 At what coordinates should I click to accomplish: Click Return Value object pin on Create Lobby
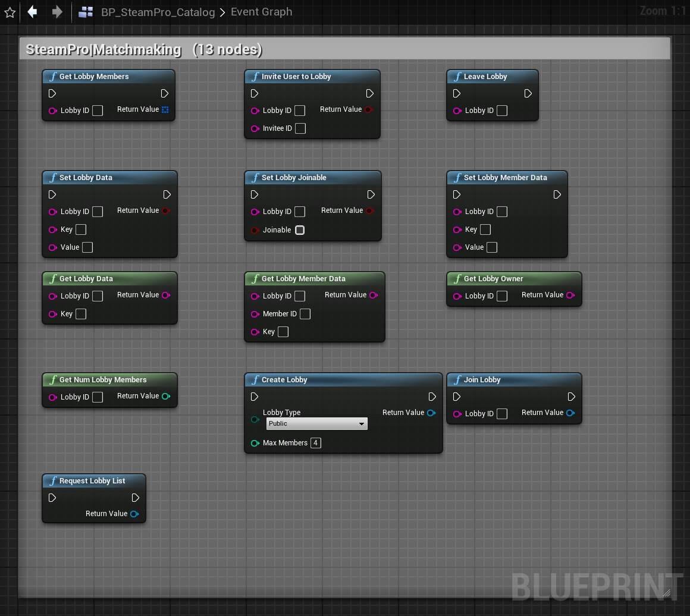[431, 413]
